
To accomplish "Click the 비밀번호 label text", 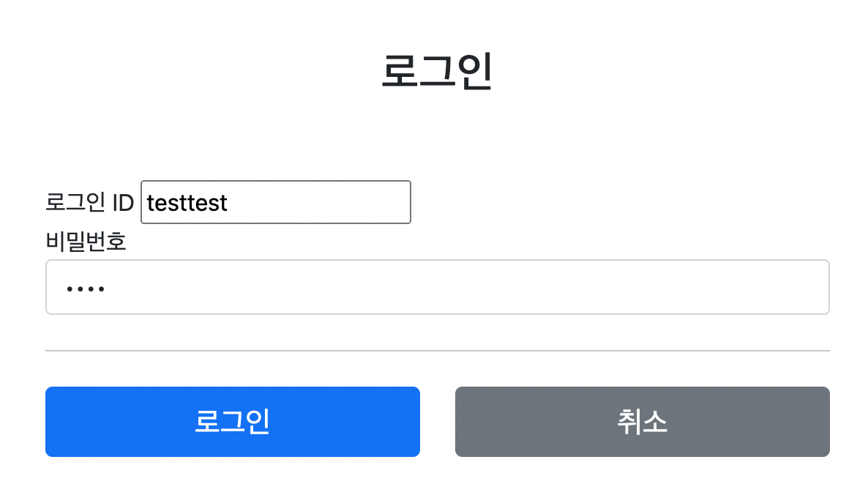I will click(85, 242).
